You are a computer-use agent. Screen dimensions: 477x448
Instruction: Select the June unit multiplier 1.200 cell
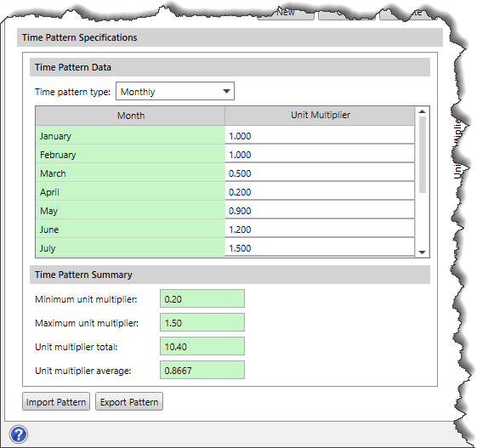tap(320, 229)
